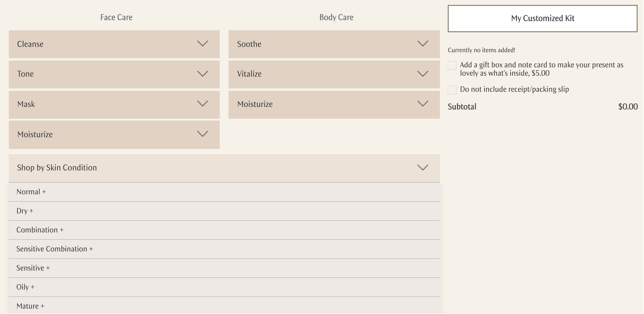644x314 pixels.
Task: Expand the Dry + skin condition
Action: (224, 211)
